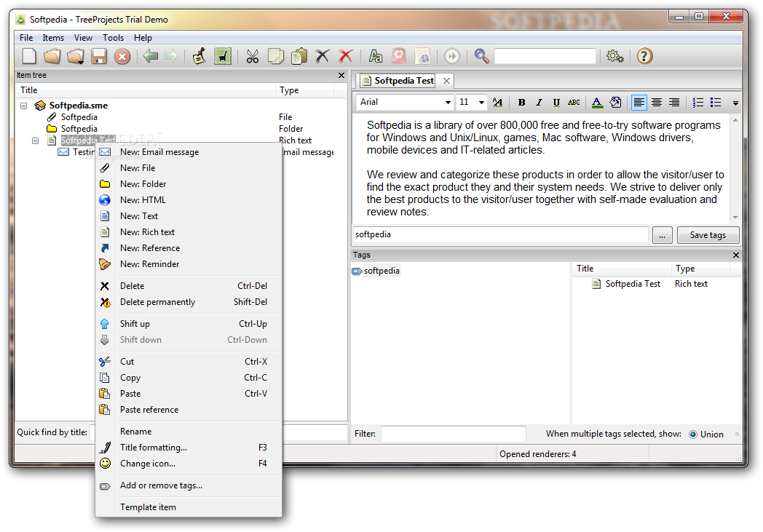
Task: Click the Title formatting toolbar icon
Action: tap(199, 57)
